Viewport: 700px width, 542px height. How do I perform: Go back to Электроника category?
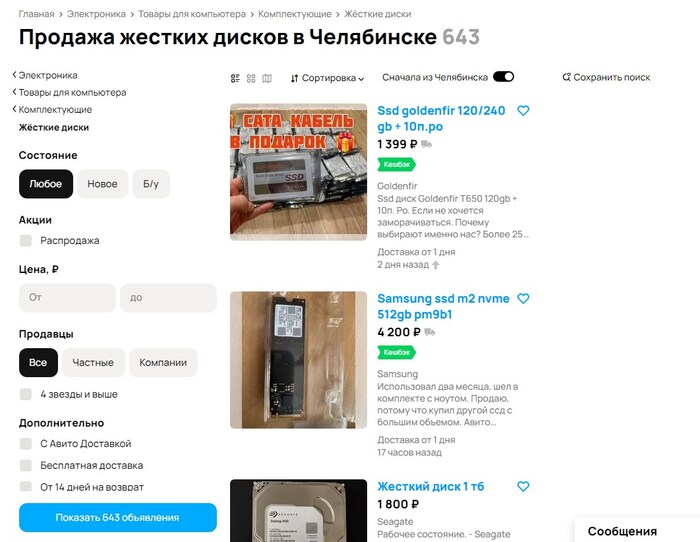point(46,75)
